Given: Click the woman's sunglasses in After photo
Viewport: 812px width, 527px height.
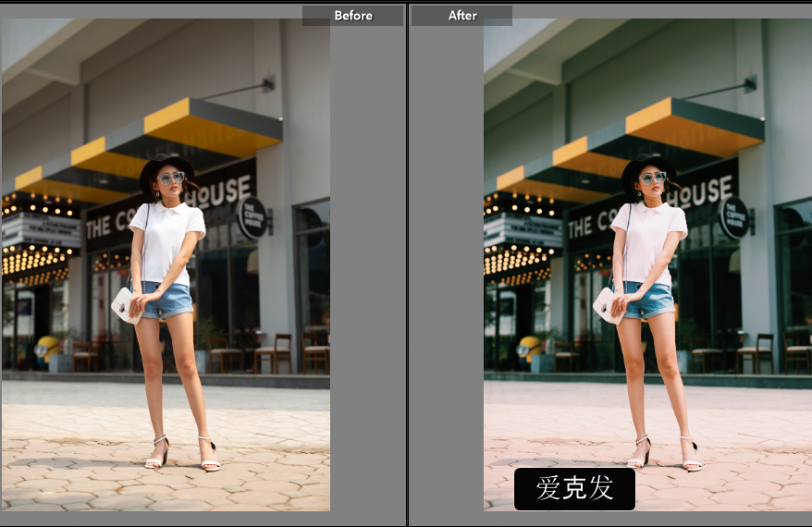Looking at the screenshot, I should (x=653, y=178).
